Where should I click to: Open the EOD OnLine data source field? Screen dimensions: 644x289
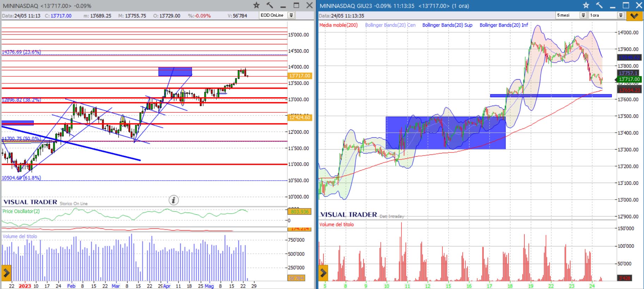tap(274, 15)
